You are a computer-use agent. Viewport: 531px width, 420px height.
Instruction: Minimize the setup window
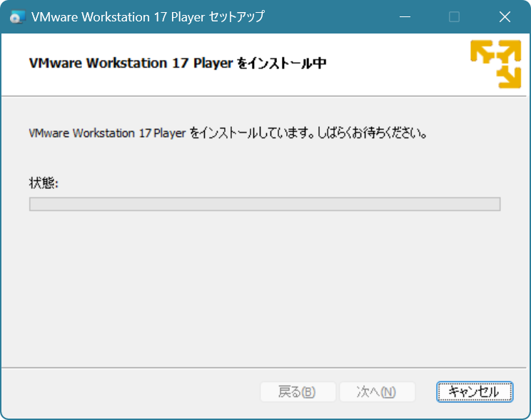405,16
